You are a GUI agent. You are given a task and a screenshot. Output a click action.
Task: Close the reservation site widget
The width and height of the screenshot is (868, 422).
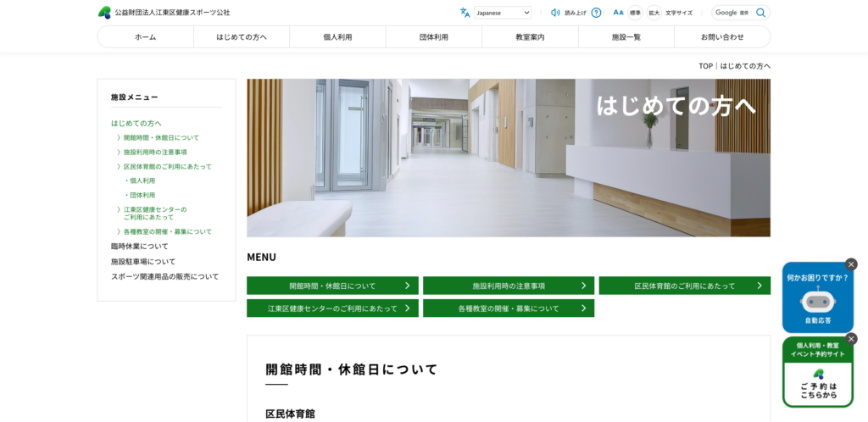pos(851,338)
